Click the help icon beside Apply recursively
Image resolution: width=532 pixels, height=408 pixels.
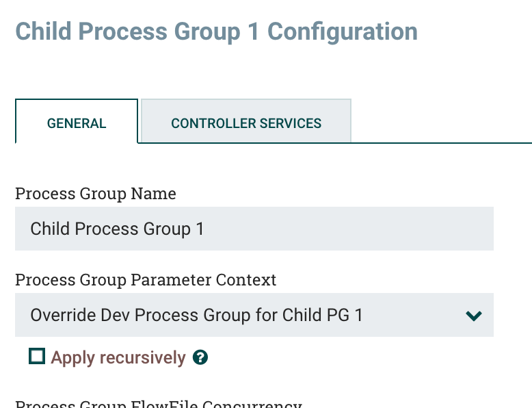[200, 357]
